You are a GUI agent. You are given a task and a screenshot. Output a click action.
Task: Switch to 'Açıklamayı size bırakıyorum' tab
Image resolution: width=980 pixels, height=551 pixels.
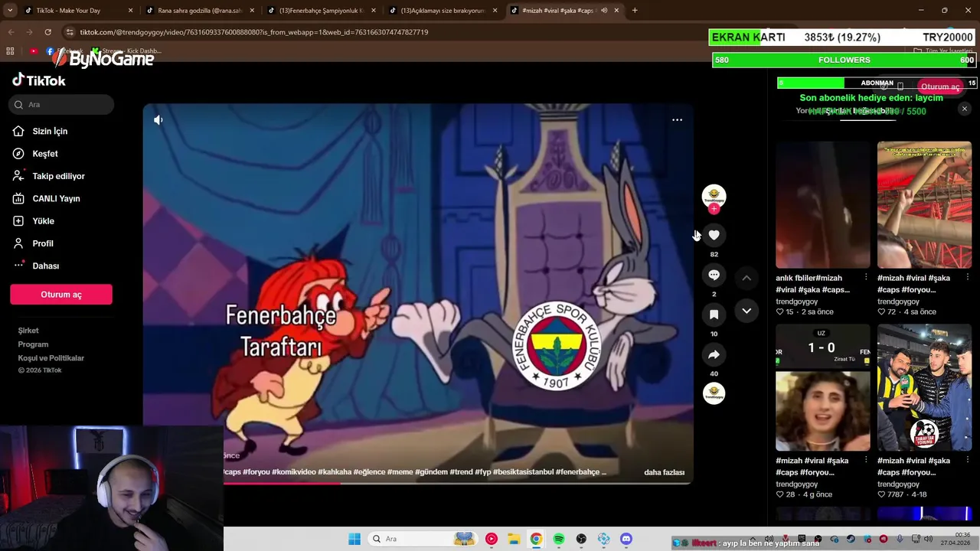(442, 11)
